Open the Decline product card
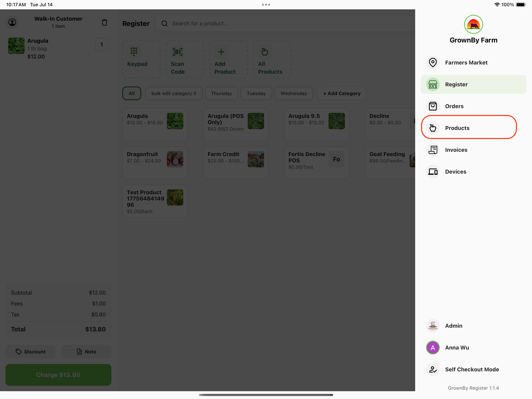The height and width of the screenshot is (399, 532). click(390, 125)
